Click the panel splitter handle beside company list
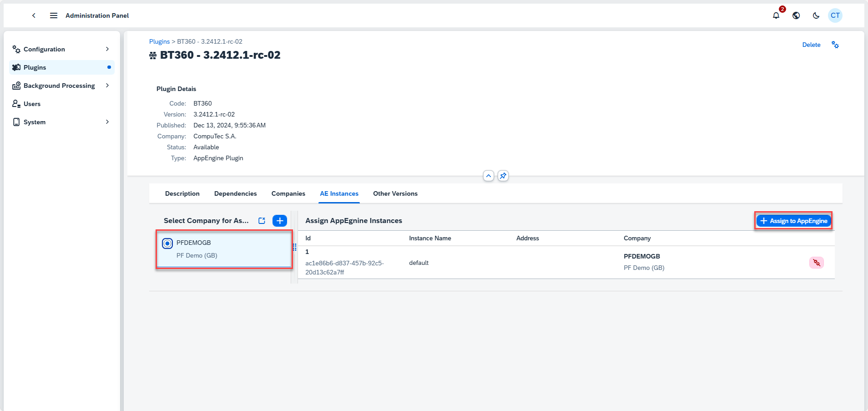Image resolution: width=868 pixels, height=411 pixels. pos(294,247)
